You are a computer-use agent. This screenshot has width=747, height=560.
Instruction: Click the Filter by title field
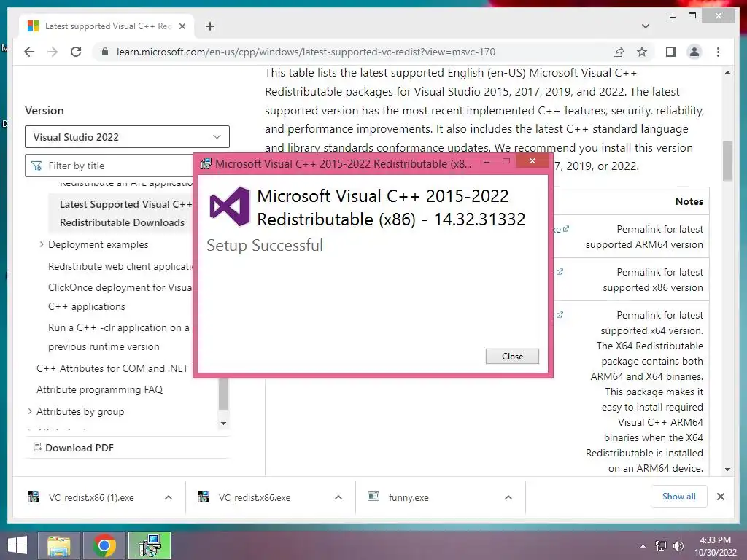109,166
